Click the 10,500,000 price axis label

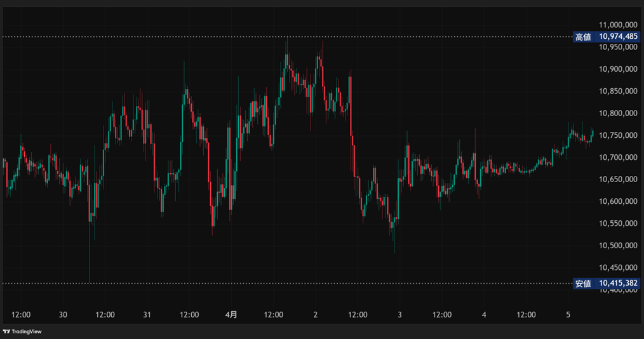(x=618, y=246)
